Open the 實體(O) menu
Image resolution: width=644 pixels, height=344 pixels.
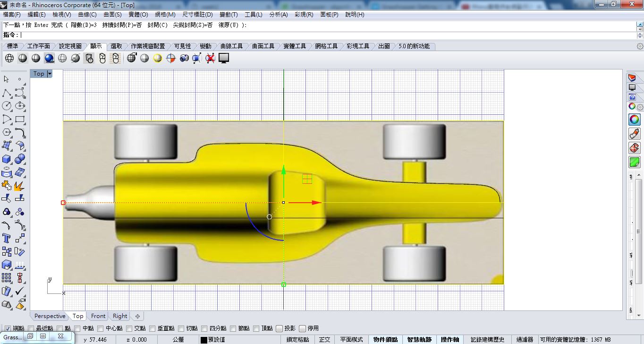138,15
